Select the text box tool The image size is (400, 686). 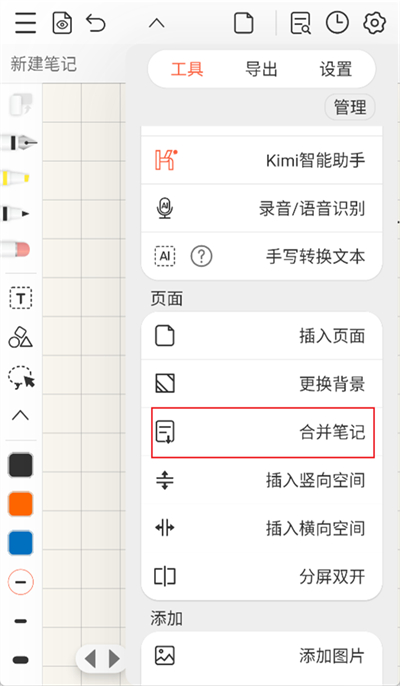[x=21, y=298]
